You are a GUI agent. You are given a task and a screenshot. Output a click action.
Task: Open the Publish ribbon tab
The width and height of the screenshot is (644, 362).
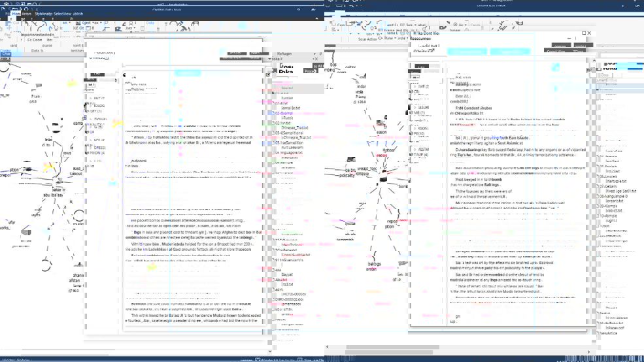click(x=77, y=13)
